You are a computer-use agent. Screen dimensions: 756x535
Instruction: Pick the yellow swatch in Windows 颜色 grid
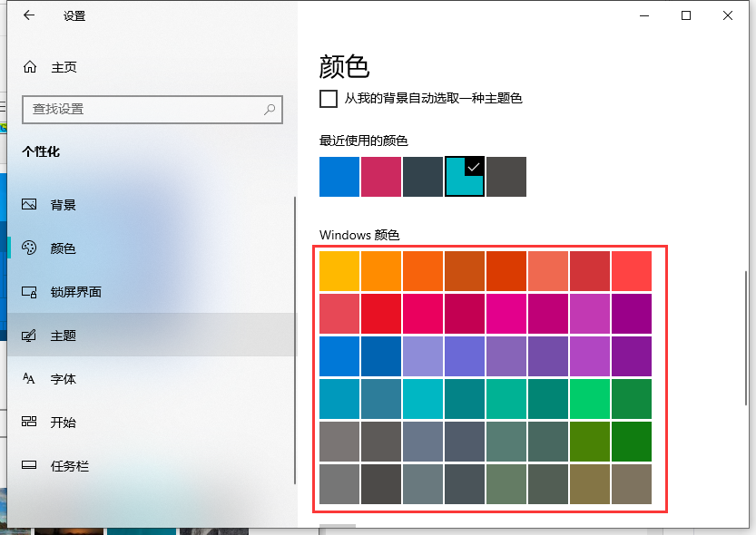point(339,271)
